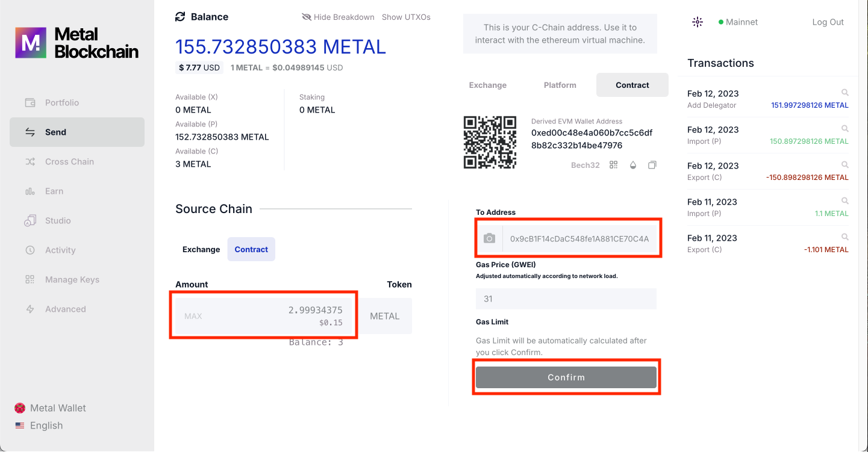Viewport: 868px width, 452px height.
Task: Open the Mainnet network selector
Action: 738,22
